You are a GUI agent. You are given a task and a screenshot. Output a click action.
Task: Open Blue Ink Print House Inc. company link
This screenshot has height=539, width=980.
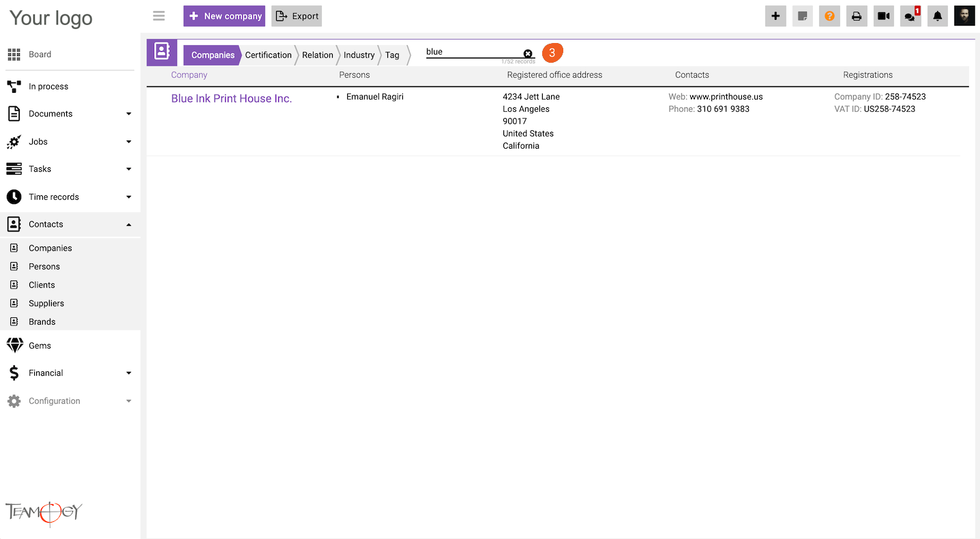[231, 99]
